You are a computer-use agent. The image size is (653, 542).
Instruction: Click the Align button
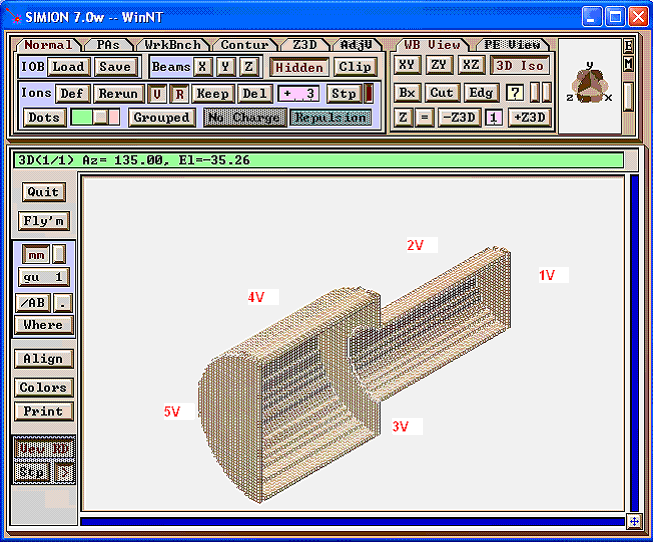(44, 359)
